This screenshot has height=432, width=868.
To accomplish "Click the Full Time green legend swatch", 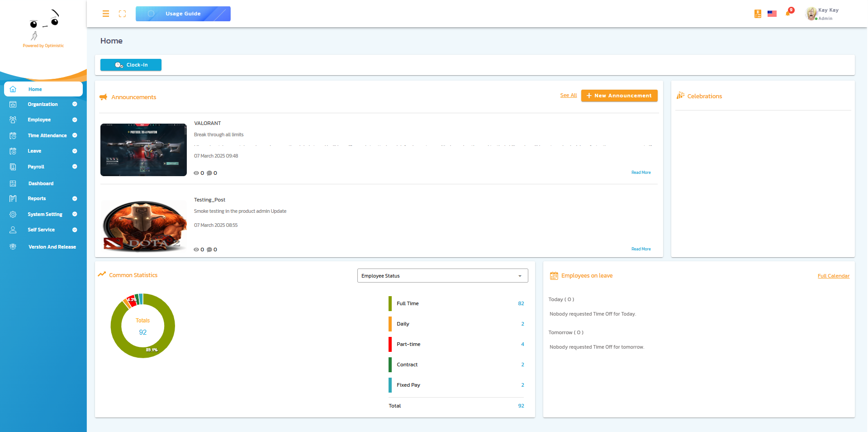I will coord(390,303).
